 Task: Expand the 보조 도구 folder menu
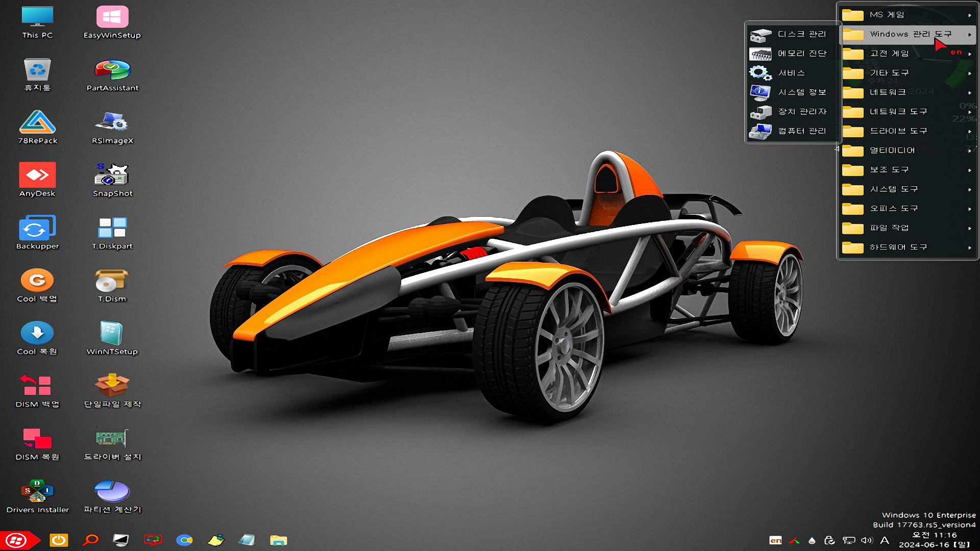[x=908, y=170]
